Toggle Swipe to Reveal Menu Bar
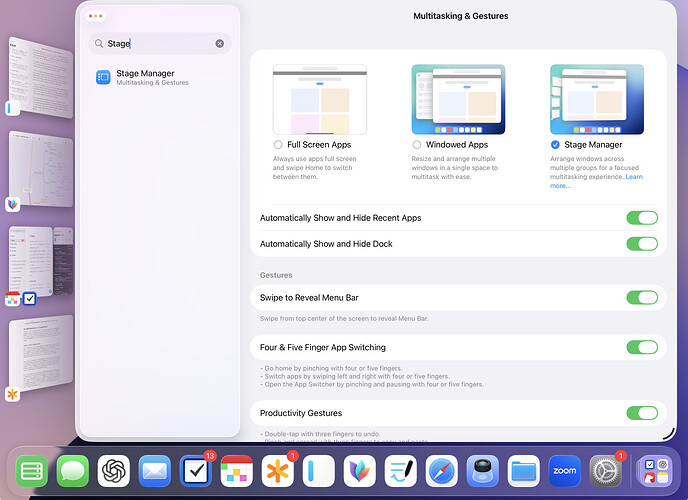The height and width of the screenshot is (500, 688). coord(642,298)
